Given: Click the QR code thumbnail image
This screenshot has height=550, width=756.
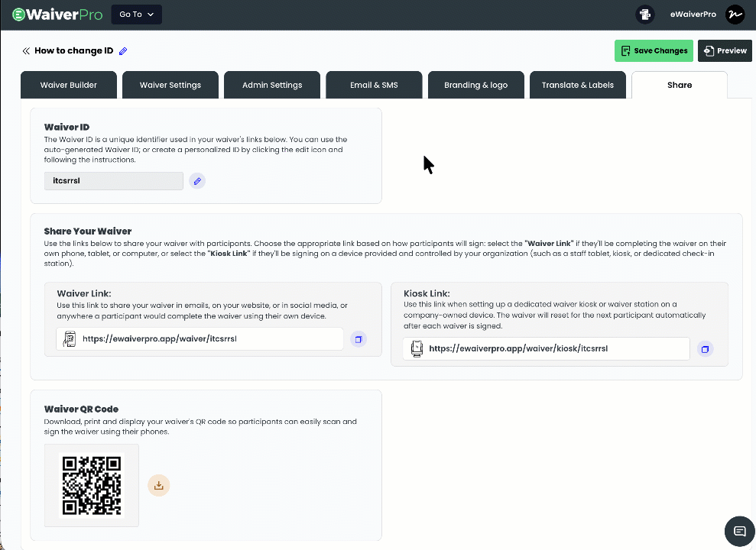Looking at the screenshot, I should point(92,485).
